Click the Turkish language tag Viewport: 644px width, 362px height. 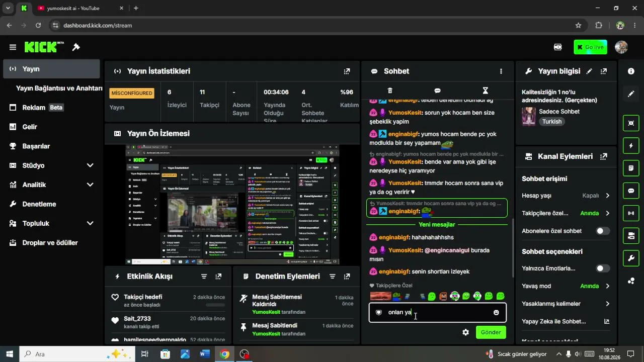tap(552, 122)
